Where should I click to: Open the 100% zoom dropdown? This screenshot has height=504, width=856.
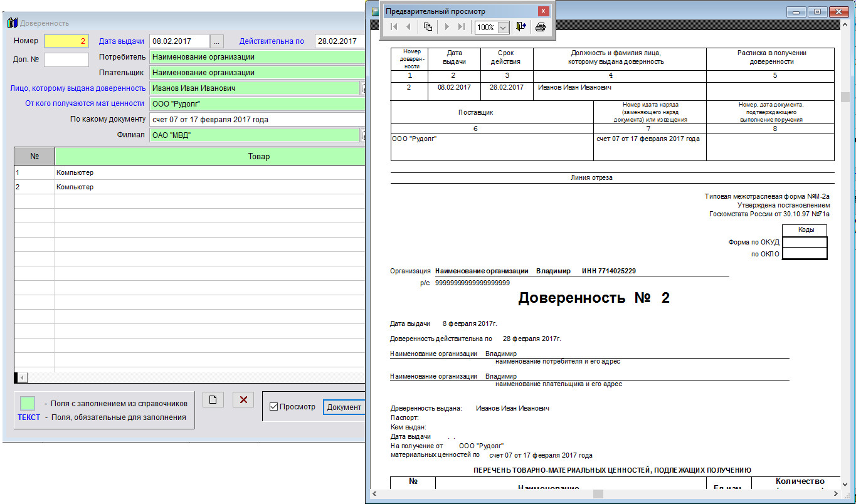pyautogui.click(x=502, y=28)
